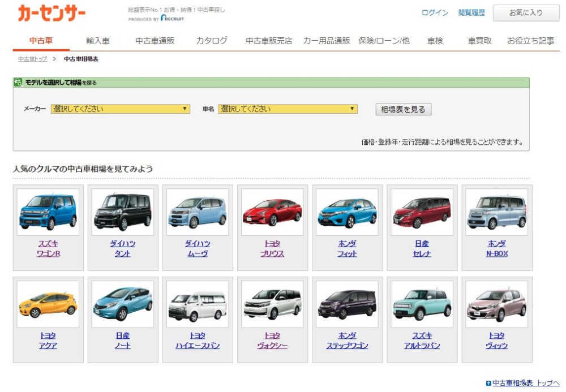The width and height of the screenshot is (566, 392).
Task: Select the カタログ tab
Action: [212, 41]
